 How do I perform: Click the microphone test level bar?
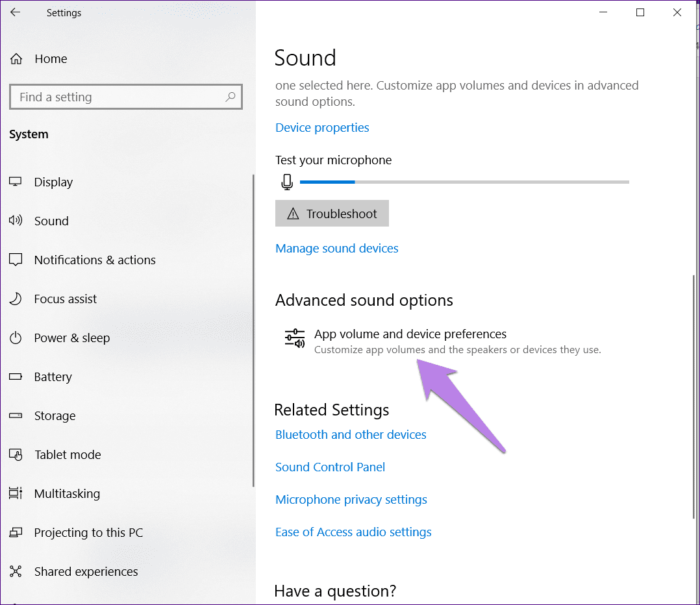click(464, 182)
